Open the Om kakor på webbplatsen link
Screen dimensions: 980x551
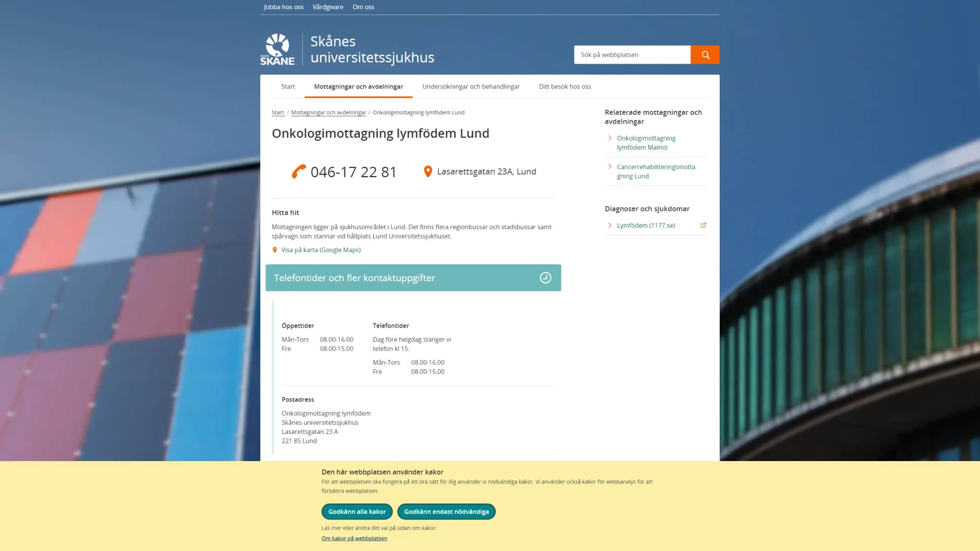[354, 539]
